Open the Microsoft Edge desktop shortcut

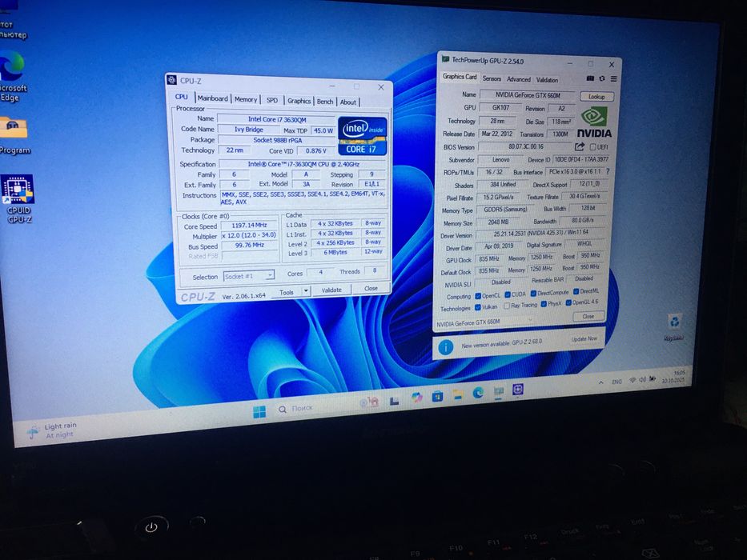[x=11, y=77]
